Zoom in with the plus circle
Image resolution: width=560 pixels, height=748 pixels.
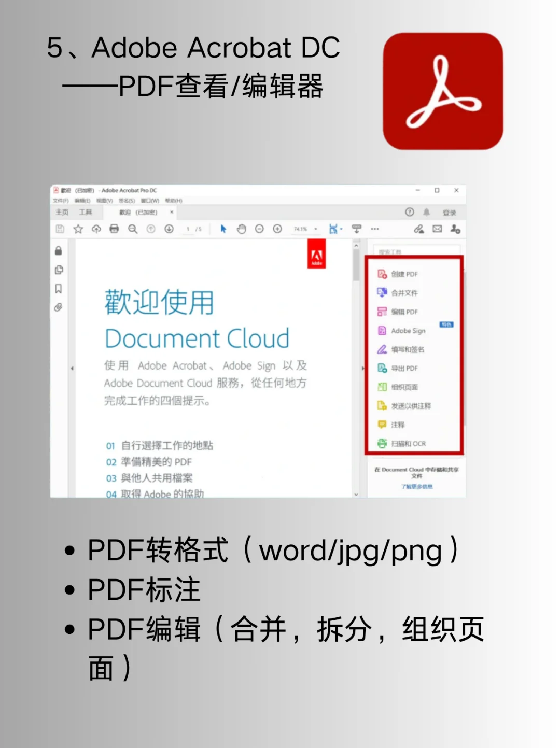click(x=277, y=229)
